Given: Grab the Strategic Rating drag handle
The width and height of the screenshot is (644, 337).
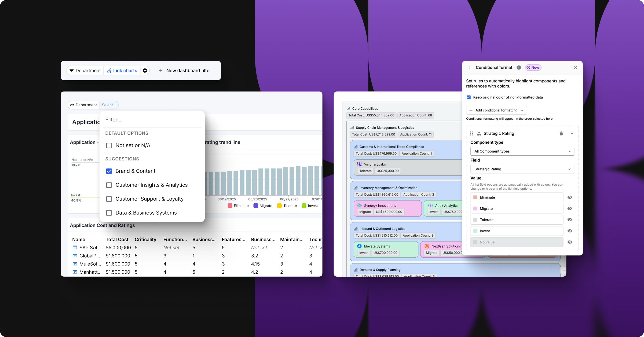Looking at the screenshot, I should pos(471,133).
